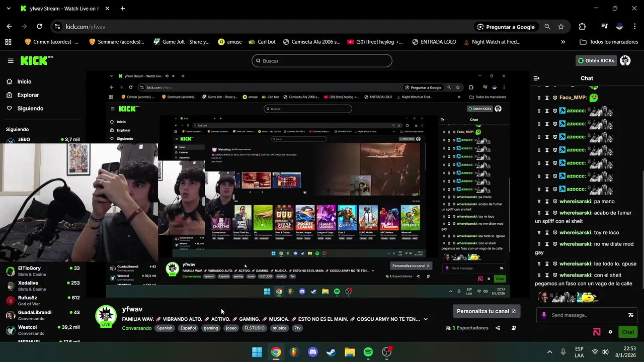
Task: Bookmark this page with the star icon
Action: pos(561,27)
